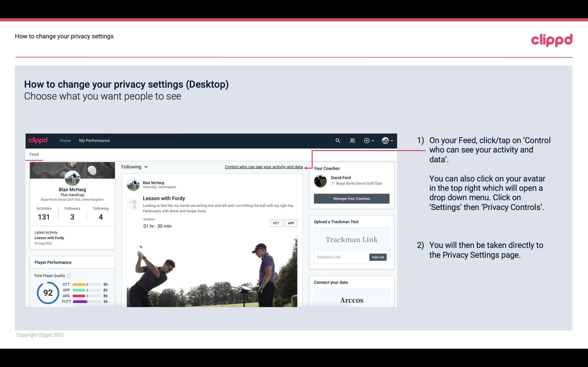This screenshot has height=367, width=588.
Task: Click Blair McHarg profile avatar image
Action: (72, 178)
